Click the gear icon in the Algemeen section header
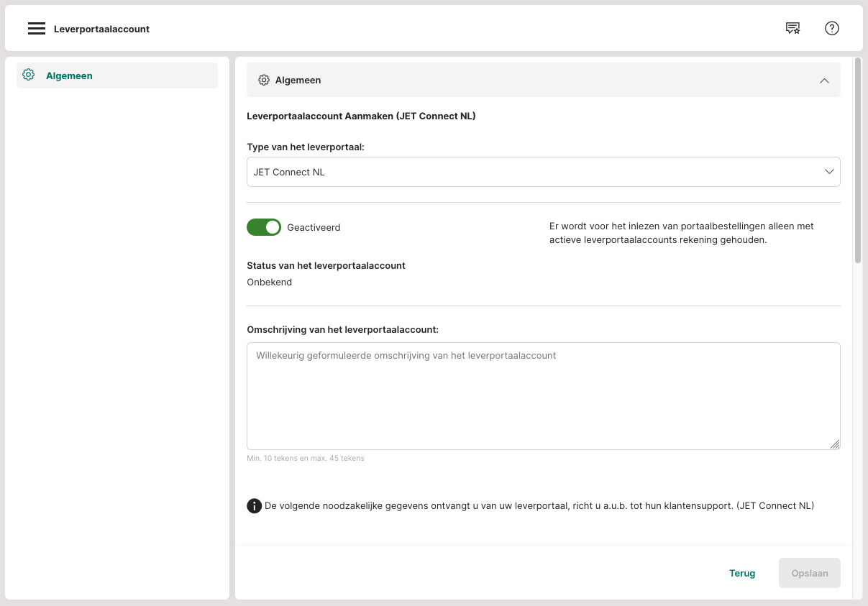This screenshot has width=868, height=606. click(x=264, y=80)
